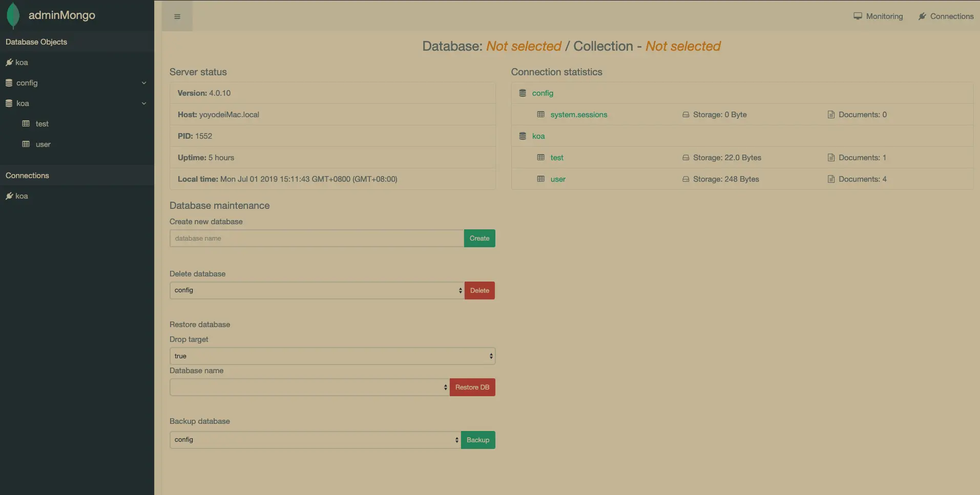Open user collection link in statistics
Viewport: 980px width, 495px height.
pyautogui.click(x=558, y=179)
